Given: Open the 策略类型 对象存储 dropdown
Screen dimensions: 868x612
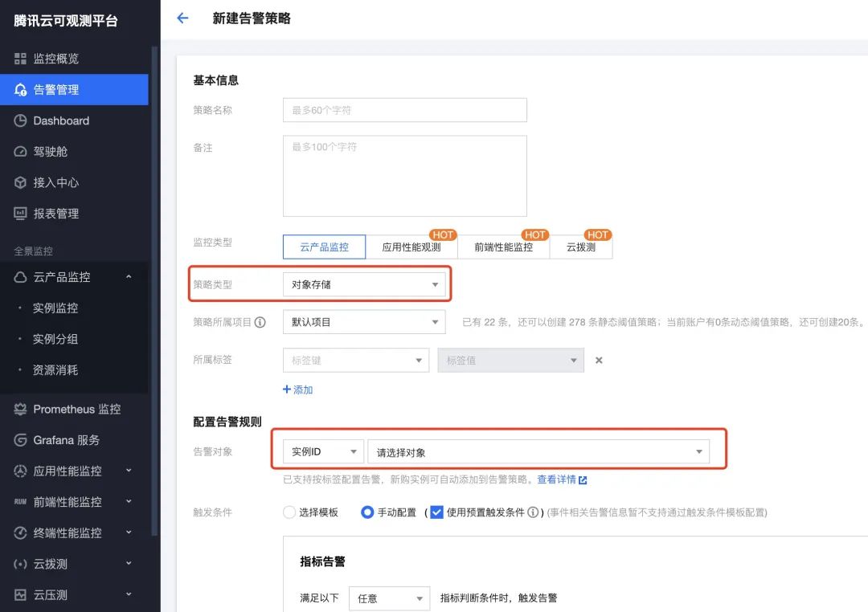Looking at the screenshot, I should [364, 284].
